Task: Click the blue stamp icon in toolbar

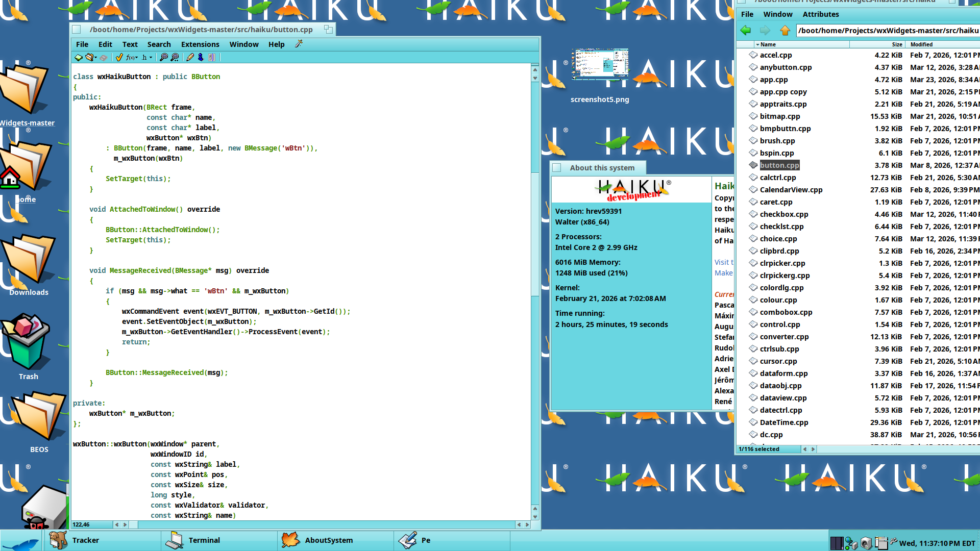Action: [201, 58]
